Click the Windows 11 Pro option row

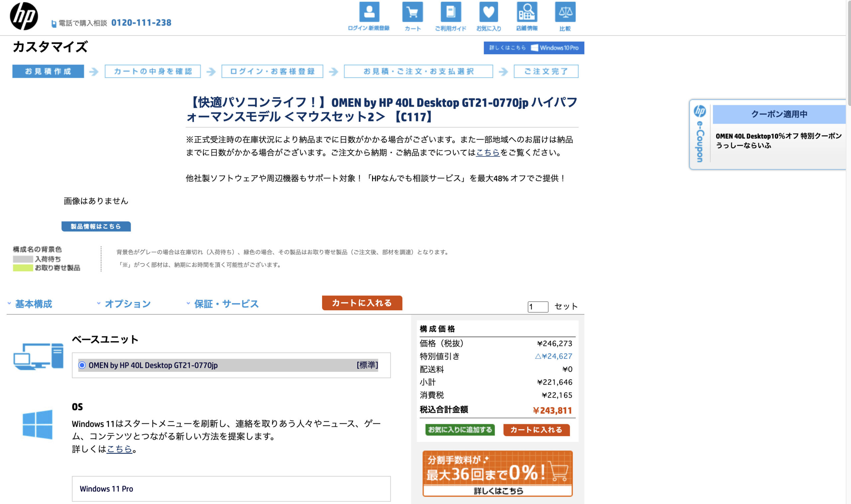[x=231, y=489]
